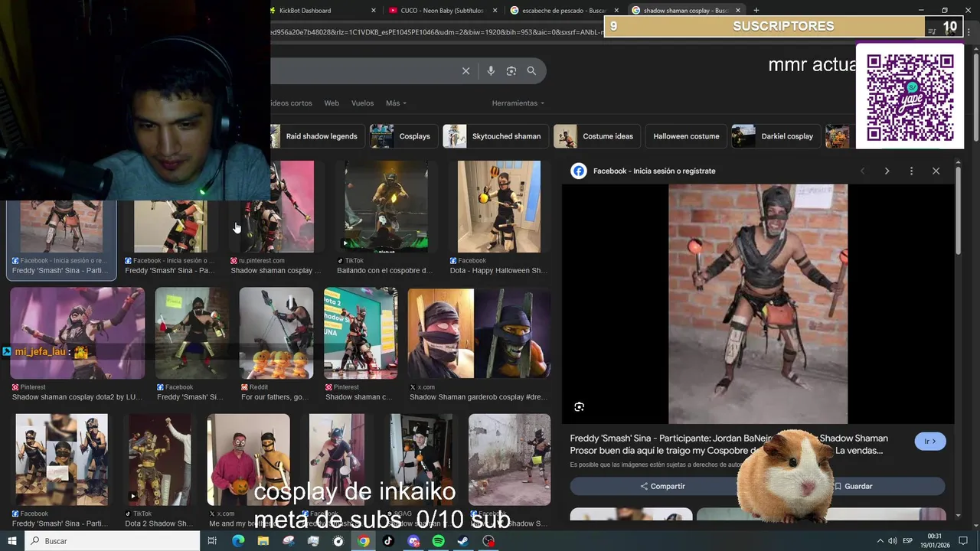Click the Compartir share button

pyautogui.click(x=663, y=486)
